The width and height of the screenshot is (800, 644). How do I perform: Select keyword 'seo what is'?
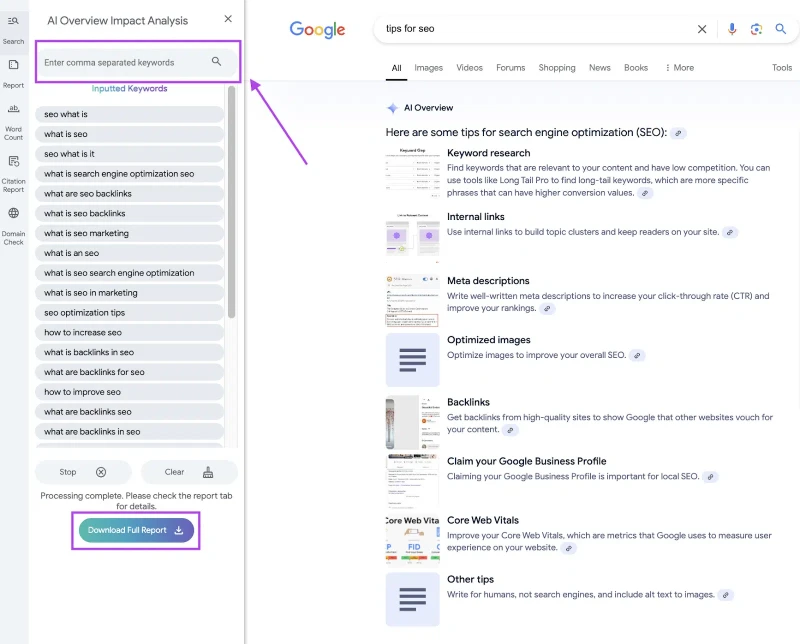click(129, 114)
